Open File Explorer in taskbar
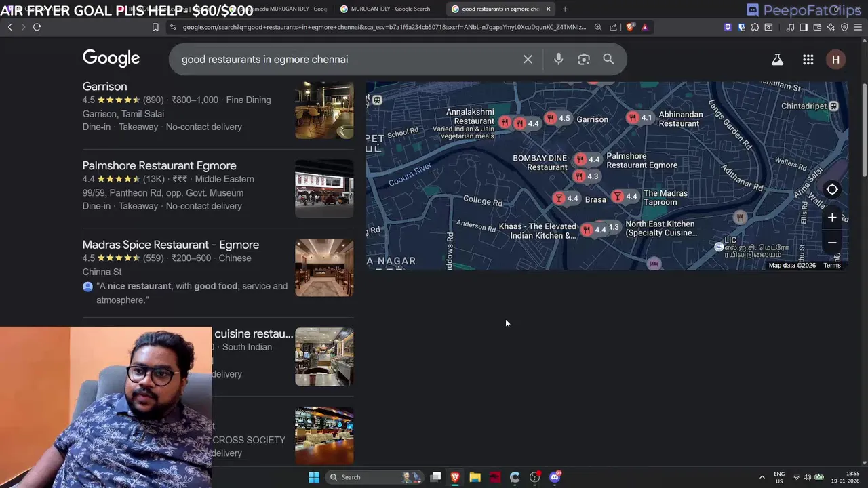The width and height of the screenshot is (868, 488). 475,477
